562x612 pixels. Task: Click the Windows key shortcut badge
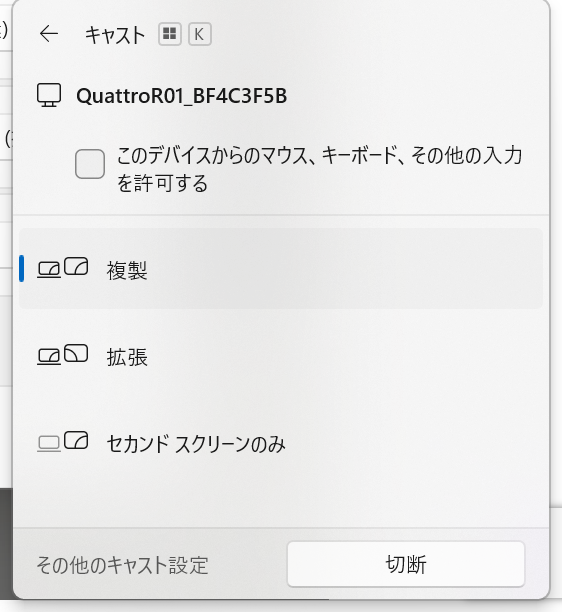(170, 34)
